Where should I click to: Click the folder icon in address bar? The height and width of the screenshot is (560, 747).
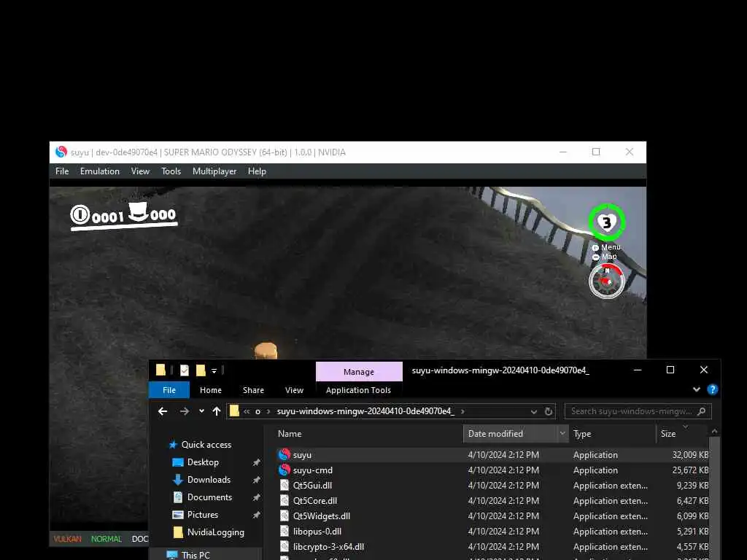point(234,411)
